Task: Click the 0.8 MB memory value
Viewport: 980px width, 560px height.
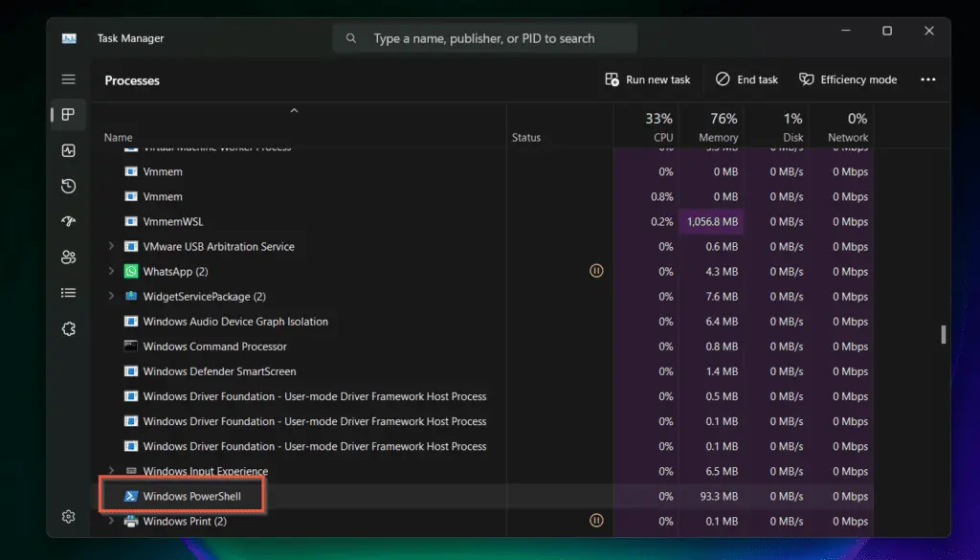Action: [722, 347]
